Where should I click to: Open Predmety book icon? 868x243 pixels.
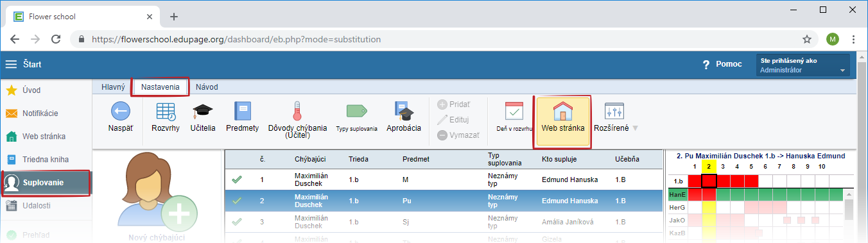coord(243,112)
